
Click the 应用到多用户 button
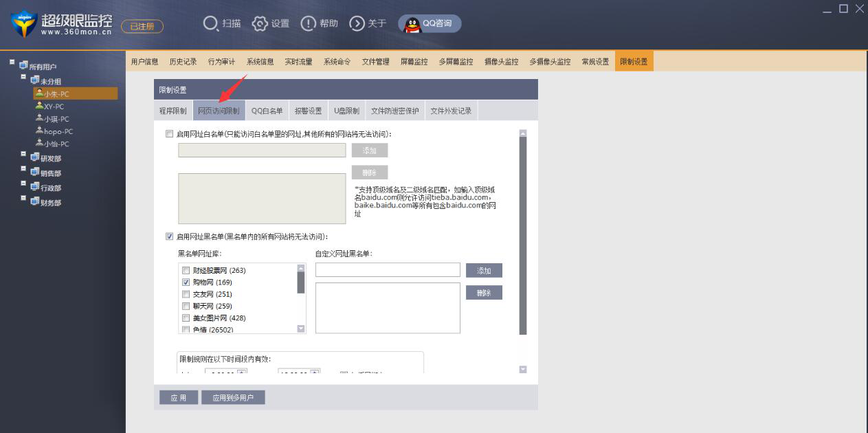click(234, 397)
